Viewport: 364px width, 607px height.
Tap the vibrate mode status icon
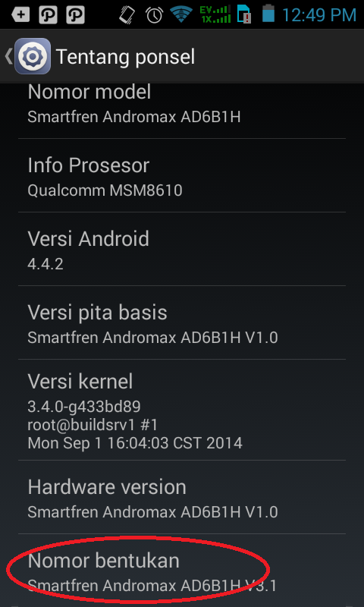127,15
